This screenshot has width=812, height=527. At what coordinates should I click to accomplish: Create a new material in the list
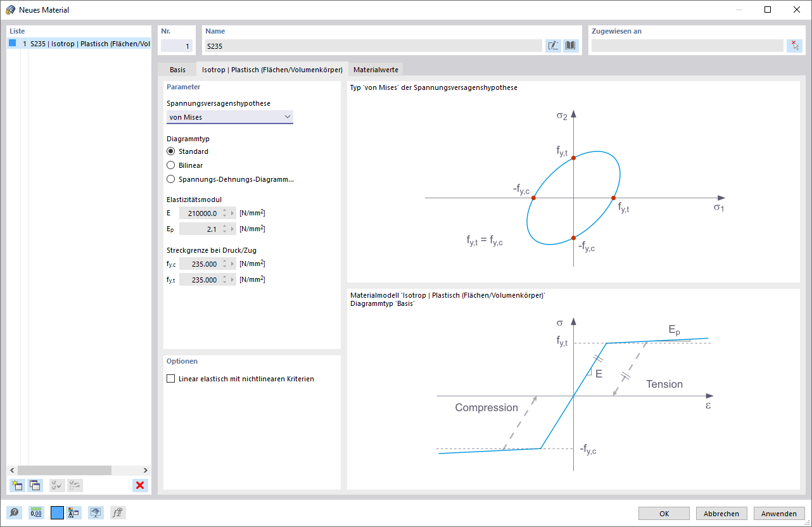pos(17,486)
